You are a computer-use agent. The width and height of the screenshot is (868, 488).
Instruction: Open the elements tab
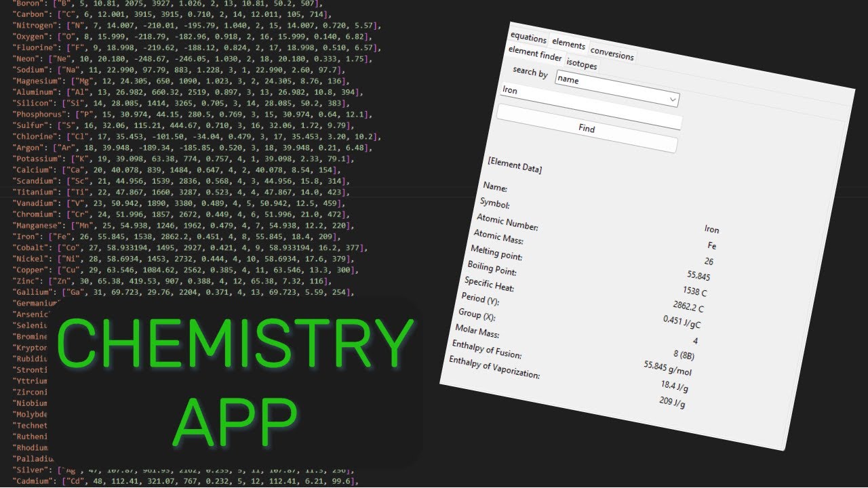pyautogui.click(x=568, y=44)
